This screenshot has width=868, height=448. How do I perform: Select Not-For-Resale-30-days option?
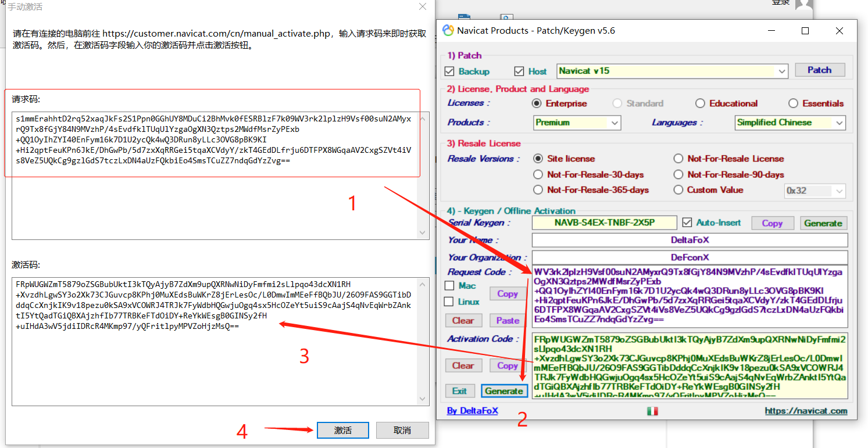coord(538,174)
